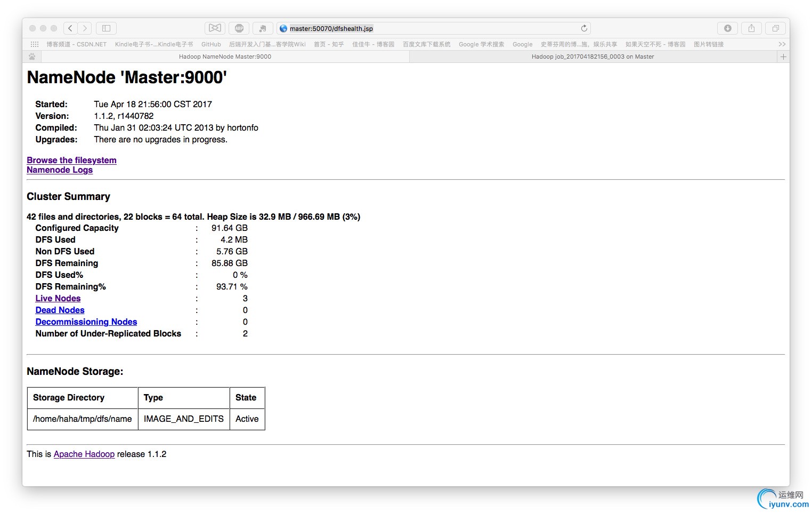Toggle the Safari sidebar button
The image size is (812, 513).
tap(106, 28)
